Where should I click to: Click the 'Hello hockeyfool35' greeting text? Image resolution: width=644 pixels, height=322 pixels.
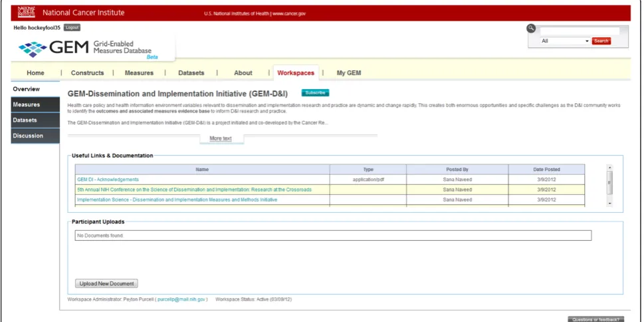coord(37,27)
